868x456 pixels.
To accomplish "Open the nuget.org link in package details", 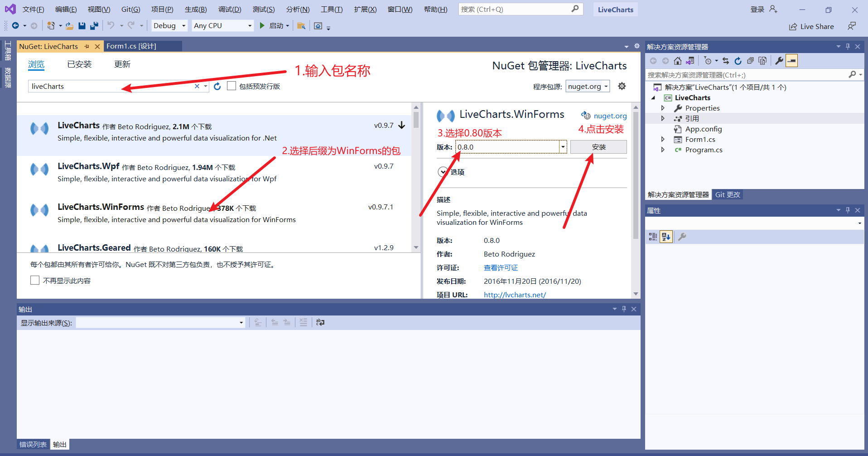I will point(610,116).
